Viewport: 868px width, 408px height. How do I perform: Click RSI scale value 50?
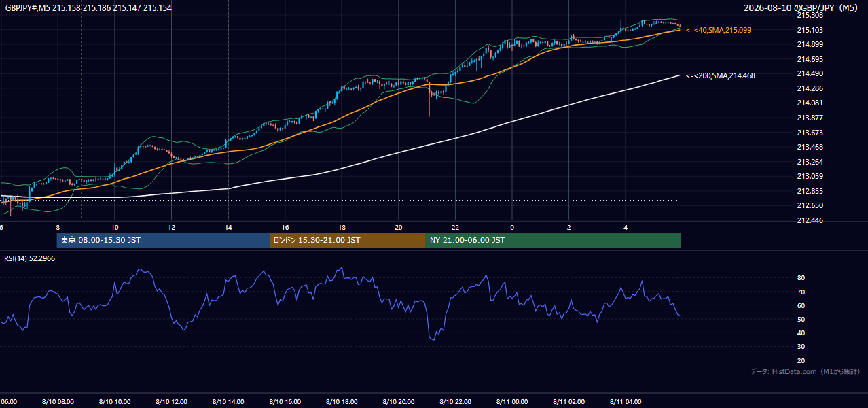[801, 319]
